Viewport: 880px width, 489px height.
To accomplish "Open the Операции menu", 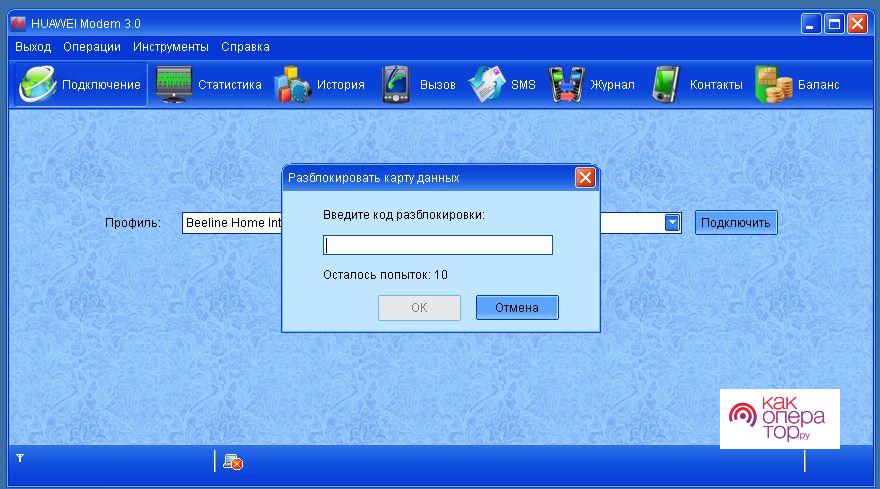I will [92, 47].
